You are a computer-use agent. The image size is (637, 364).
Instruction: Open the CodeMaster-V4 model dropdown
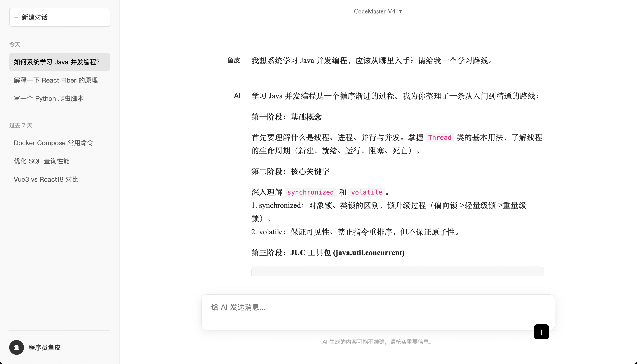pyautogui.click(x=374, y=11)
